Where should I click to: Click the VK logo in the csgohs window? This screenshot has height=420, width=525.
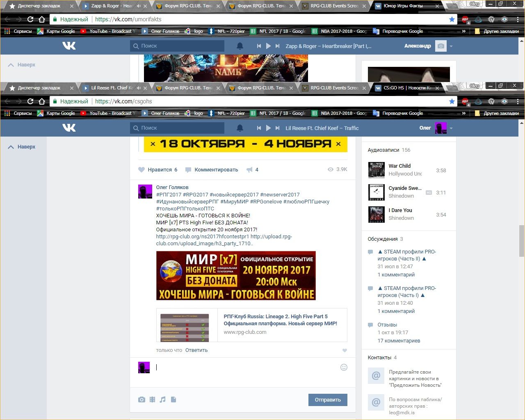tap(69, 128)
